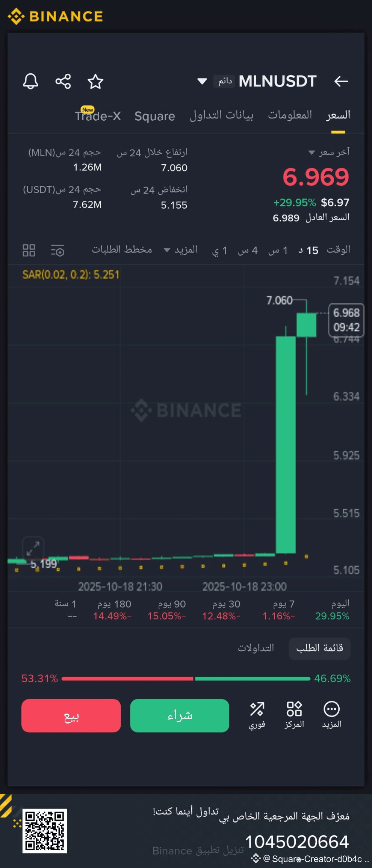Tap the 6.969 last price

[316, 177]
